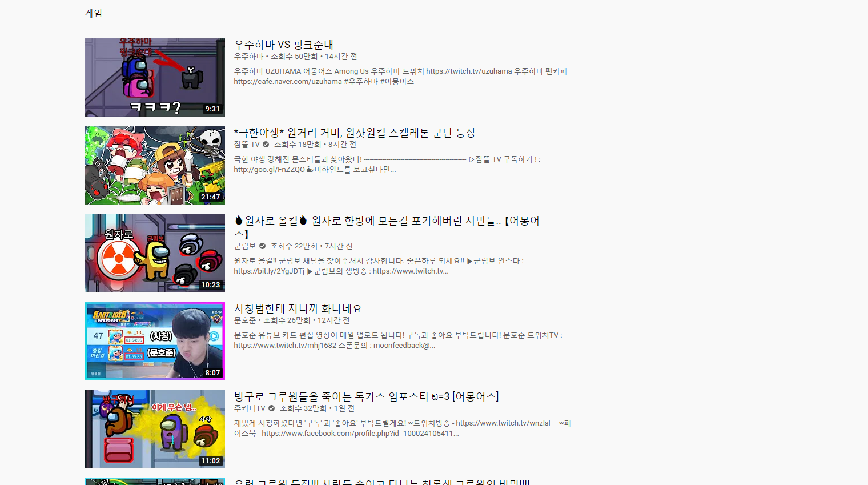Click the text 조회수 32만회

pyautogui.click(x=303, y=408)
